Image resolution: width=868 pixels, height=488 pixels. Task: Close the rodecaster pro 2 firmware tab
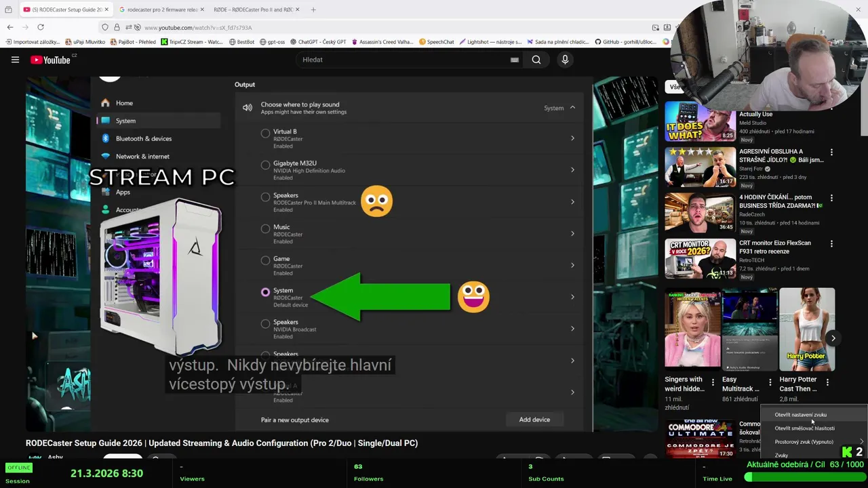click(203, 9)
